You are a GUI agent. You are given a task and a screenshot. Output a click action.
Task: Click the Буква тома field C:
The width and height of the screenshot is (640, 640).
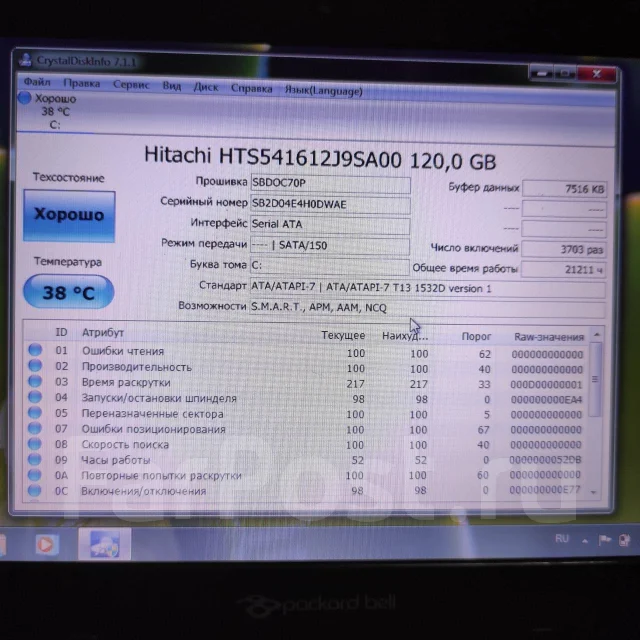pos(329,267)
